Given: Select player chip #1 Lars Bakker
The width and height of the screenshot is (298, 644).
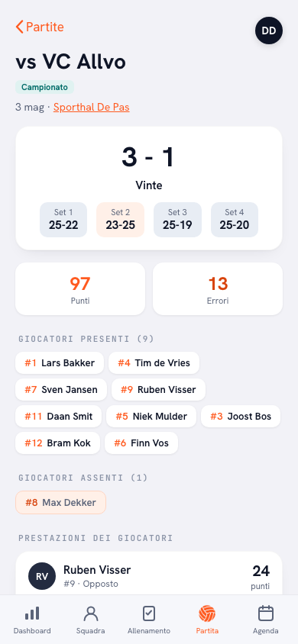Looking at the screenshot, I should point(60,363).
